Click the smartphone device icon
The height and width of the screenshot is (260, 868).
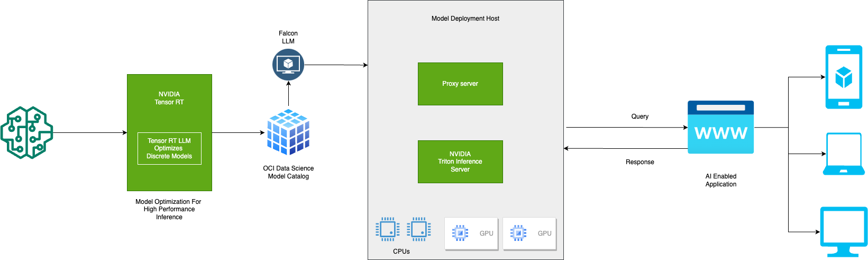844,77
